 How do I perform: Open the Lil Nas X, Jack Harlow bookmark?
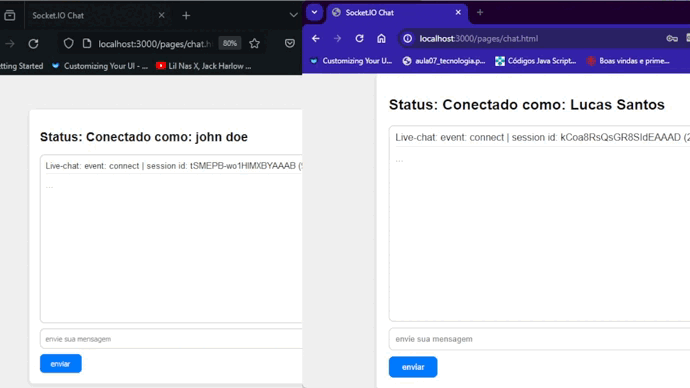click(204, 66)
